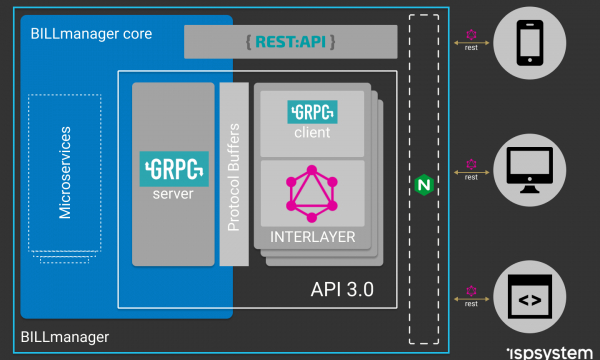
Task: Click the rest arrow next to monitor
Action: [471, 173]
